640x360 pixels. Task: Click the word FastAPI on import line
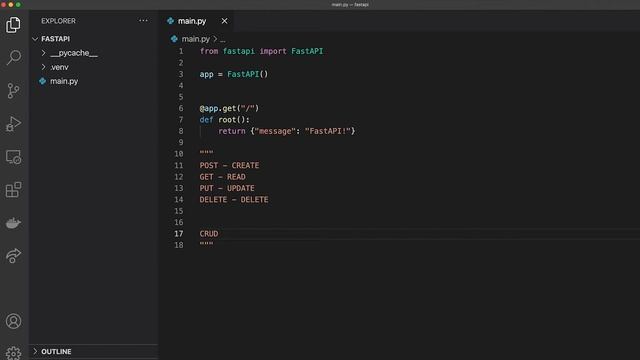tap(307, 51)
